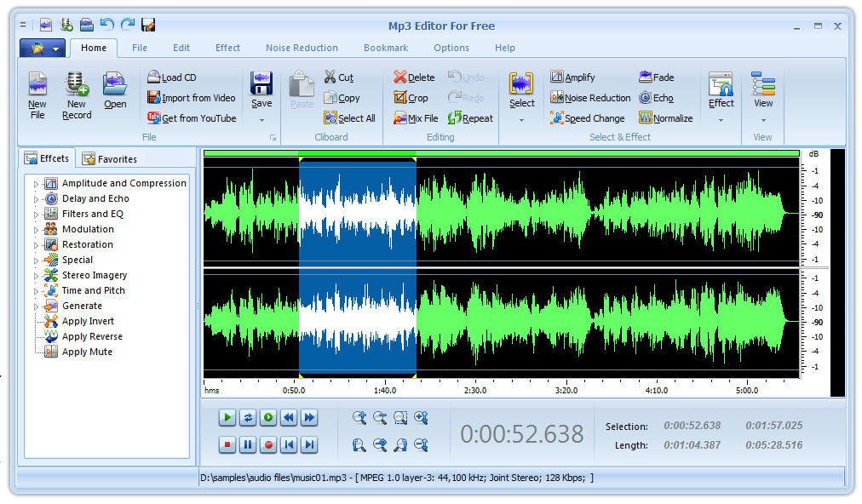Click Apply Reverse in effects list
The height and width of the screenshot is (504, 862).
coord(92,336)
